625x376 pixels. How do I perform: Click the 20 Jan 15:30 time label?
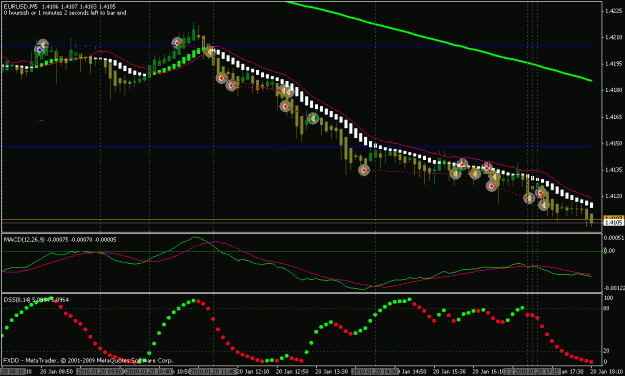click(x=449, y=372)
